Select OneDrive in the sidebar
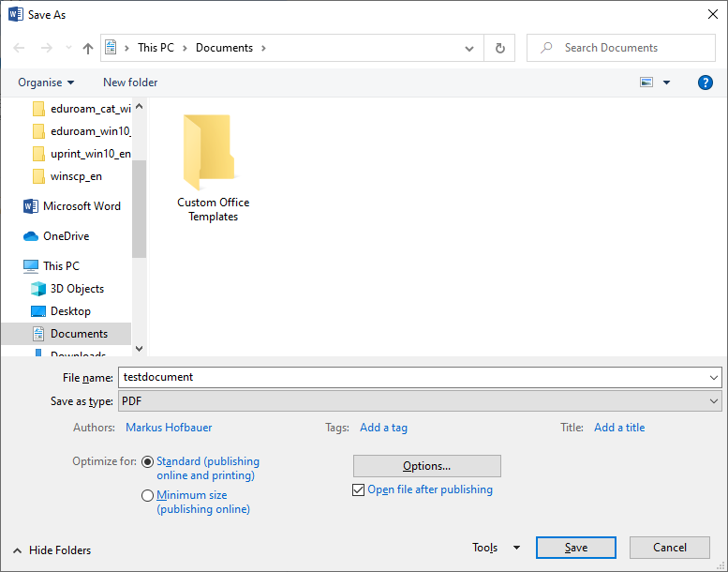Image resolution: width=728 pixels, height=572 pixels. point(66,236)
